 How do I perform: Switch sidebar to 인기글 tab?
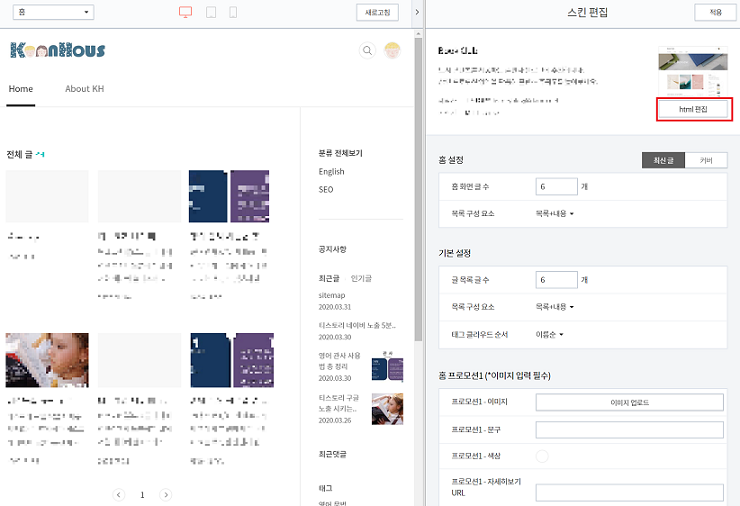click(x=361, y=278)
